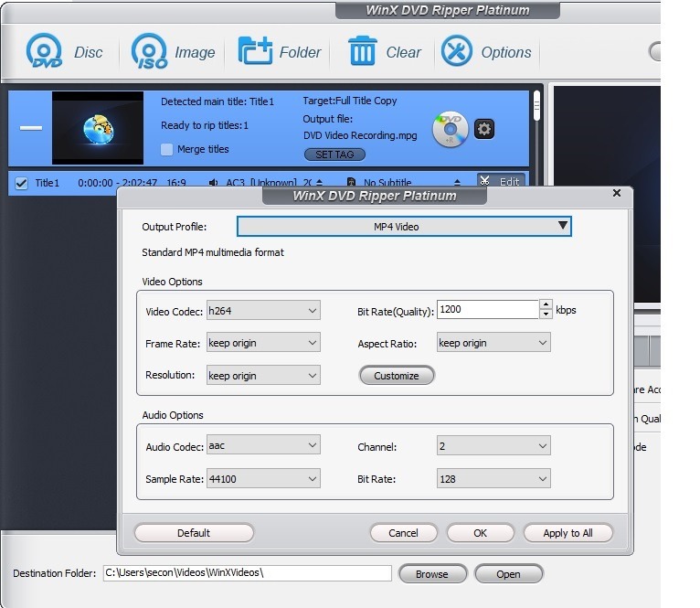Open the Aspect Ratio dropdown
The width and height of the screenshot is (700, 608).
(x=493, y=343)
